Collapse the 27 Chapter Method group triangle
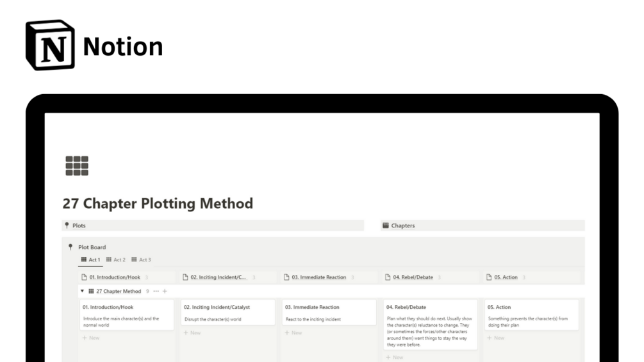 (82, 292)
